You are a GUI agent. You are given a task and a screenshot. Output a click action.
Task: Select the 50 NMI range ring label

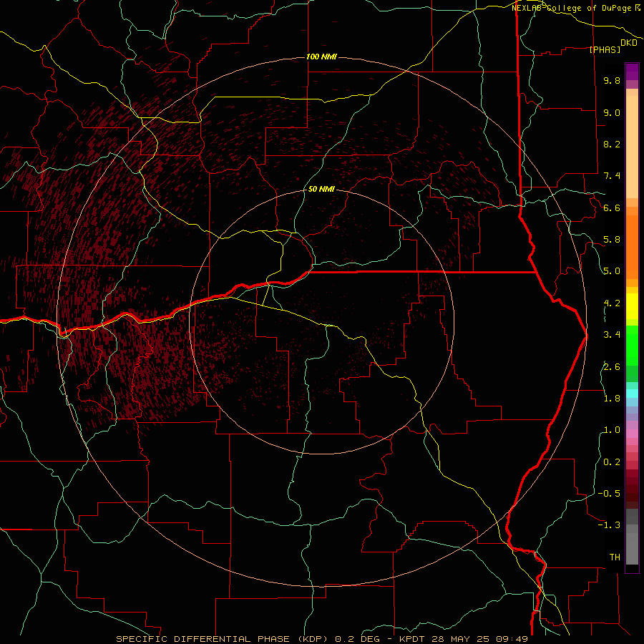pos(321,190)
